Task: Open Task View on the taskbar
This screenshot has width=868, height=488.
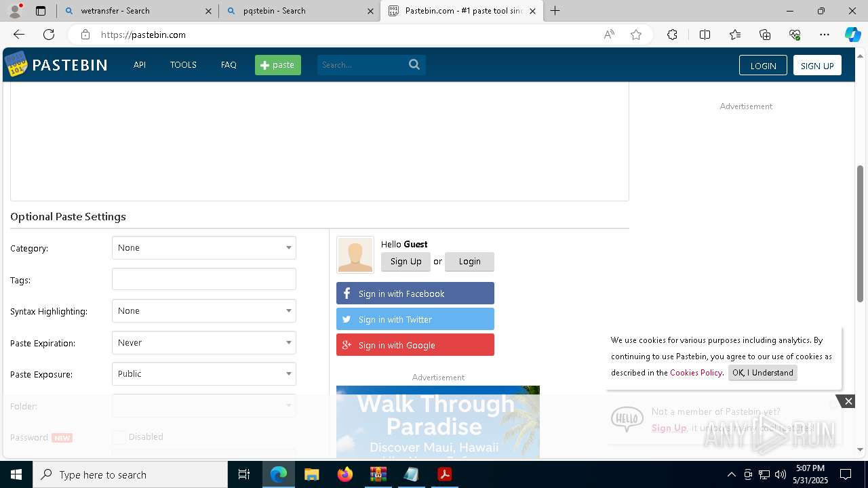Action: tap(244, 474)
